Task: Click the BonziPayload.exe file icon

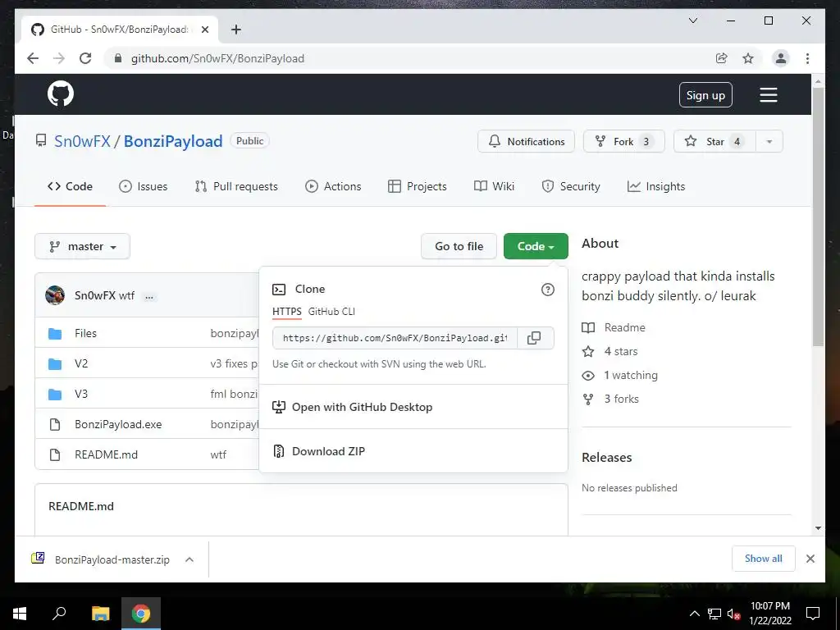Action: point(55,425)
